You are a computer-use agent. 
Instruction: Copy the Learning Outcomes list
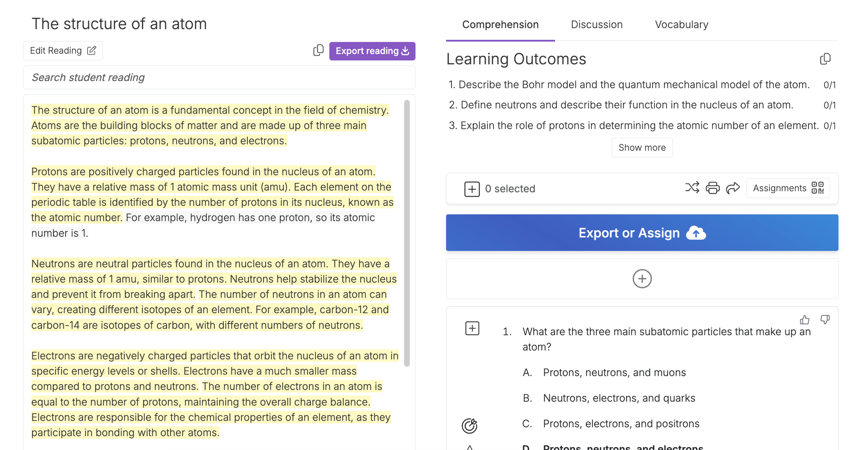tap(825, 59)
